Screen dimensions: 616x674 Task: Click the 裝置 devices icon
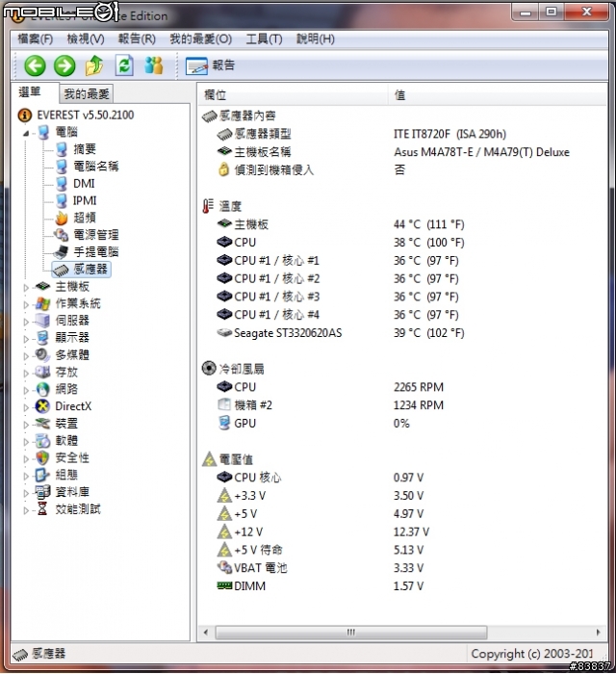pos(42,424)
